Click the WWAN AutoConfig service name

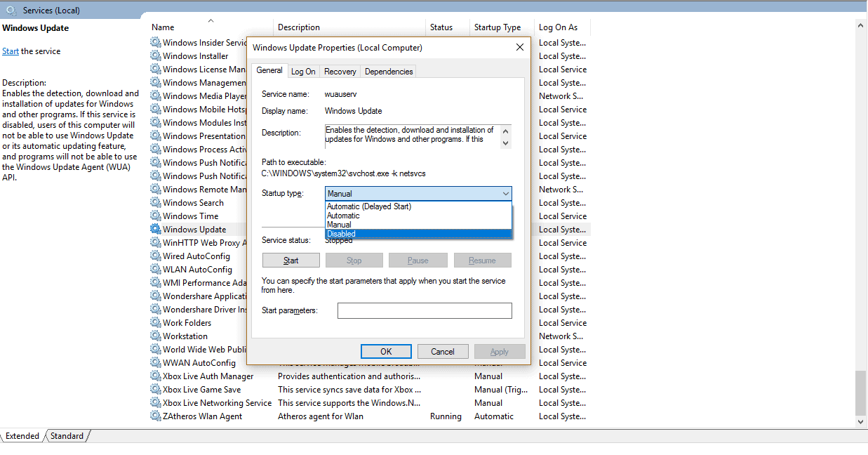pos(199,363)
